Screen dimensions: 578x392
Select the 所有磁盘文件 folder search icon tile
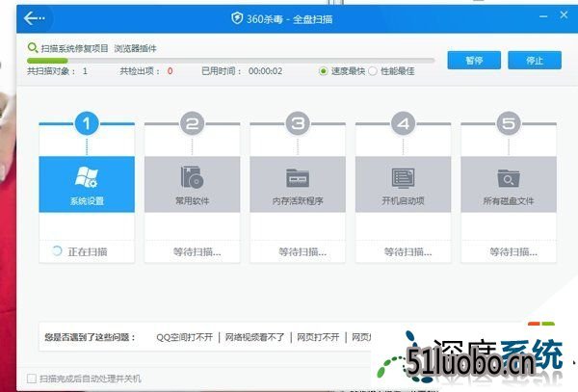tap(509, 184)
